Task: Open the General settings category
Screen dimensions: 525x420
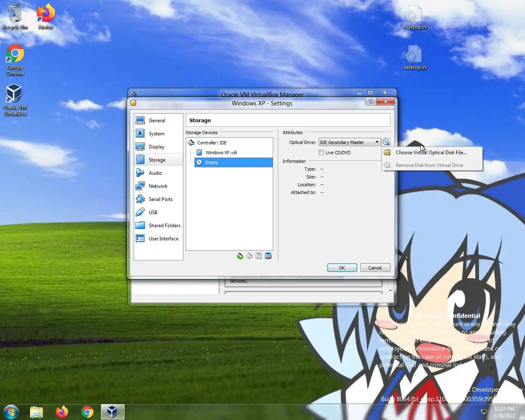Action: (158, 120)
